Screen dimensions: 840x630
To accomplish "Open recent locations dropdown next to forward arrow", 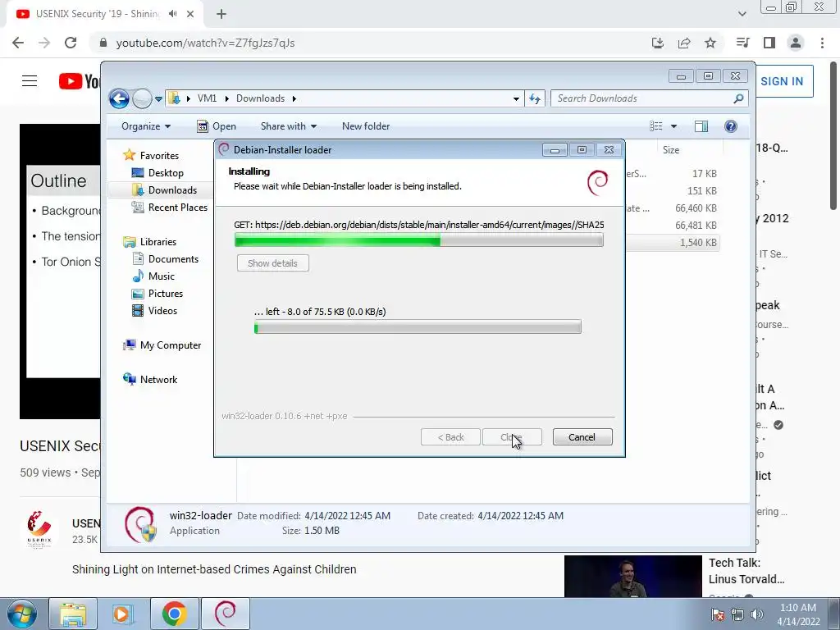I will tap(158, 99).
